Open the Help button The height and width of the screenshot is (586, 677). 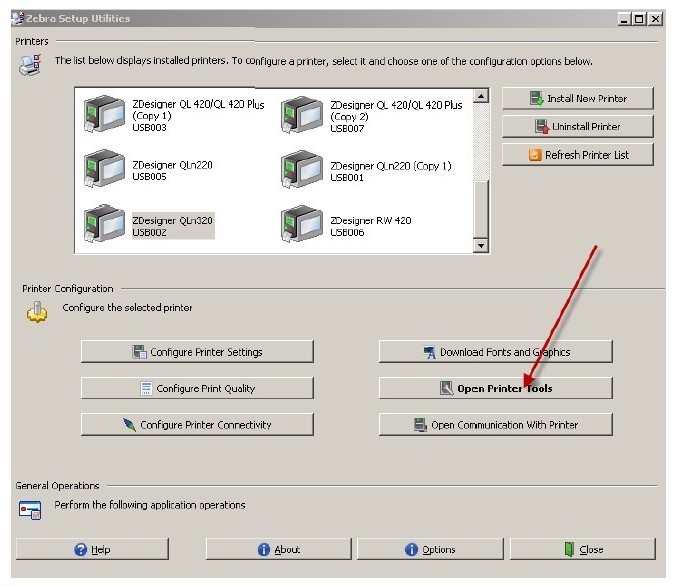[92, 549]
